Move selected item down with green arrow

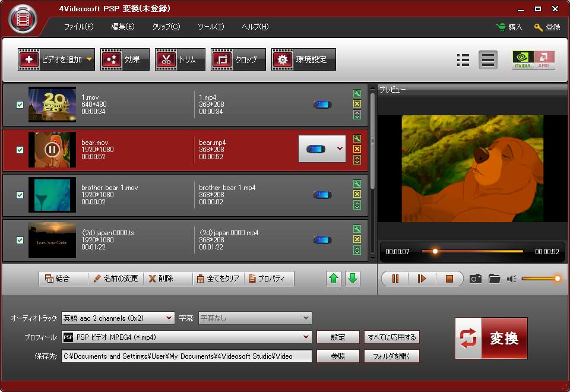click(353, 279)
